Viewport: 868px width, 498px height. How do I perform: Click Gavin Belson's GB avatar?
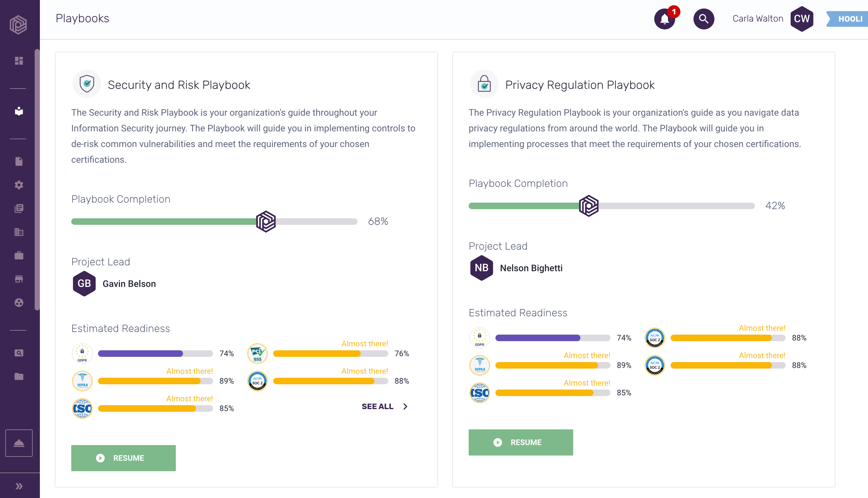(84, 284)
